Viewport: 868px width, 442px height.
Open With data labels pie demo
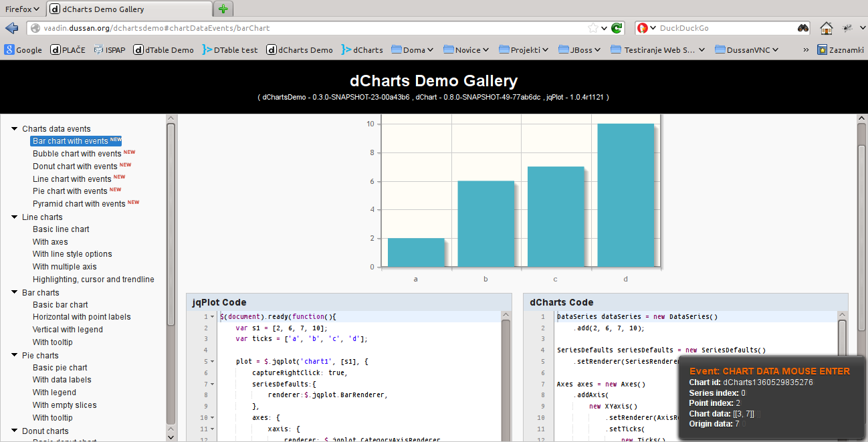tap(62, 380)
